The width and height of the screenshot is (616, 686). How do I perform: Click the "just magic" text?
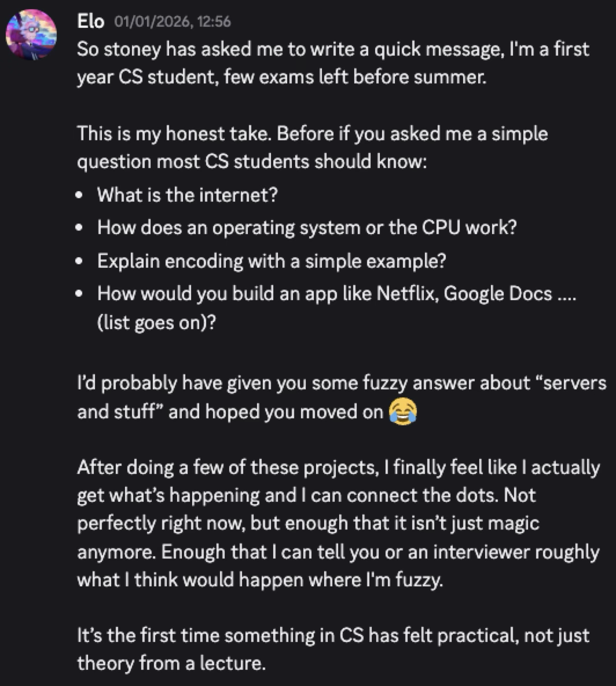[496, 523]
